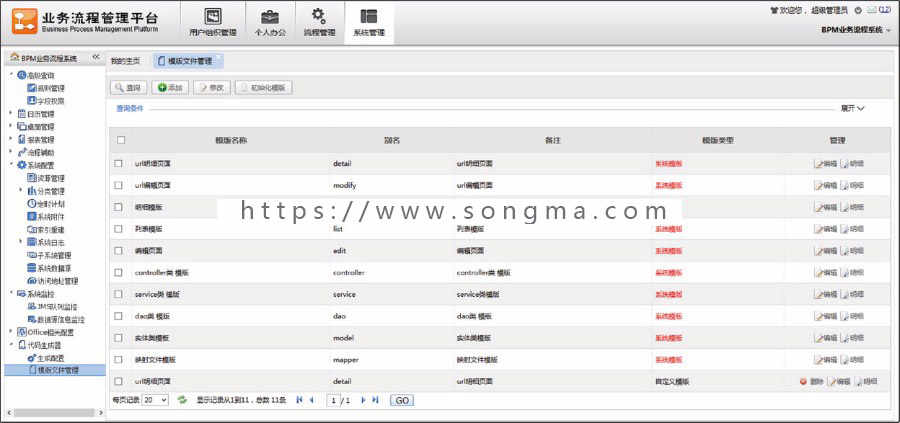Check the row with alias dao

118,316
